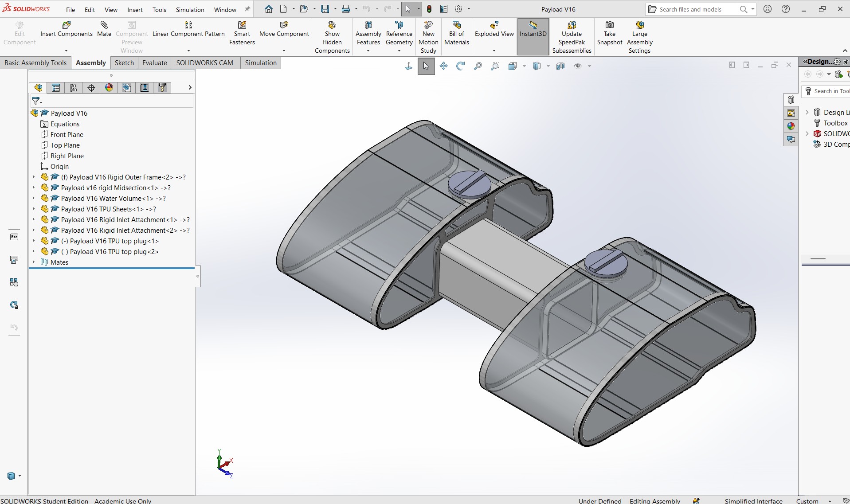Open Exploded View dropdown arrow
This screenshot has height=504, width=850.
point(494,51)
